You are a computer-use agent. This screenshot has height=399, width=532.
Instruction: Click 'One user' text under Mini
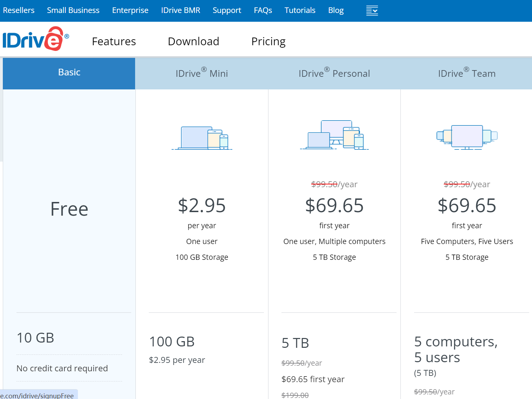pos(202,241)
